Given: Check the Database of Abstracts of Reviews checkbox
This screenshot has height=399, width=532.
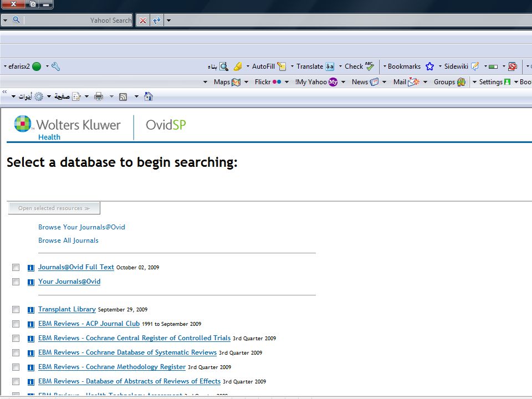Looking at the screenshot, I should [16, 381].
